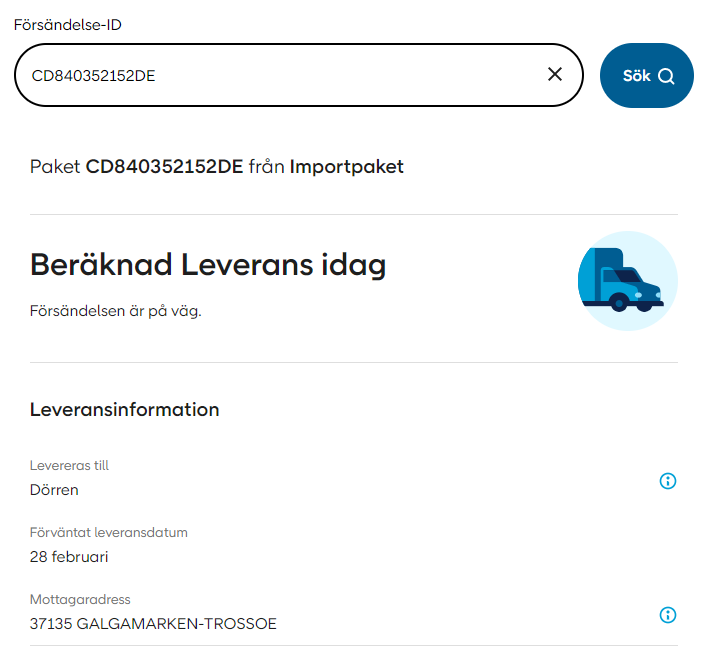This screenshot has width=719, height=653.
Task: Click the Leveransinformation section heading
Action: pyautogui.click(x=124, y=409)
